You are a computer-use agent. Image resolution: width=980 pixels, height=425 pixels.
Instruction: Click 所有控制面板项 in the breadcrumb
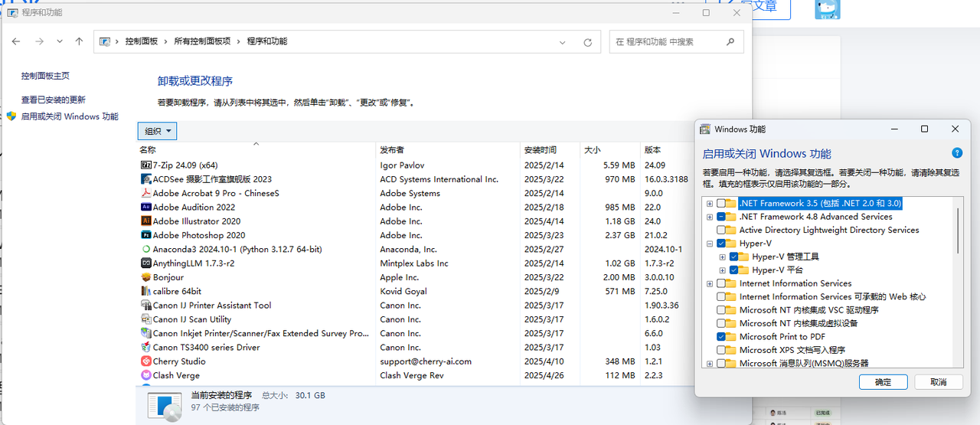[202, 41]
